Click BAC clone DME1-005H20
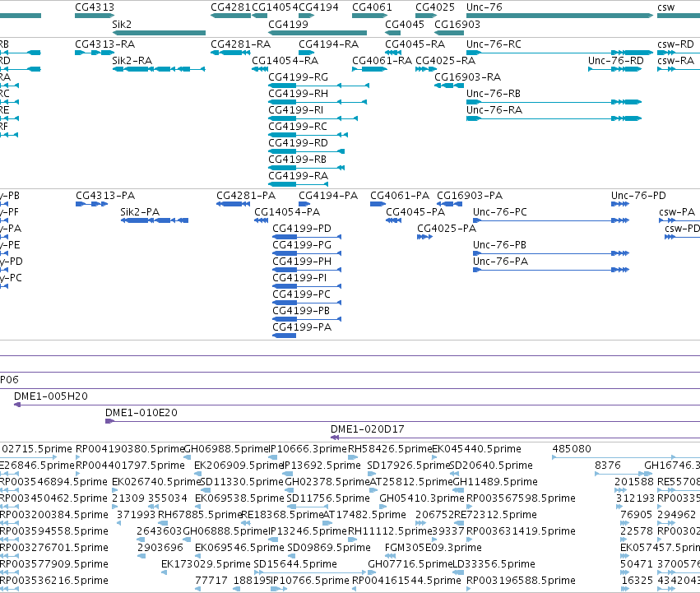This screenshot has width=700, height=593. (51, 396)
